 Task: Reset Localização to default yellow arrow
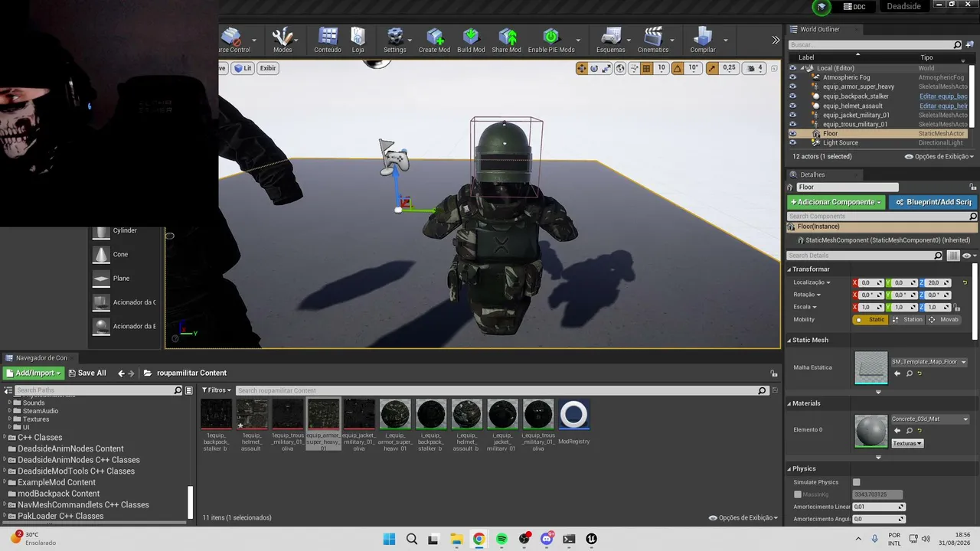point(965,283)
